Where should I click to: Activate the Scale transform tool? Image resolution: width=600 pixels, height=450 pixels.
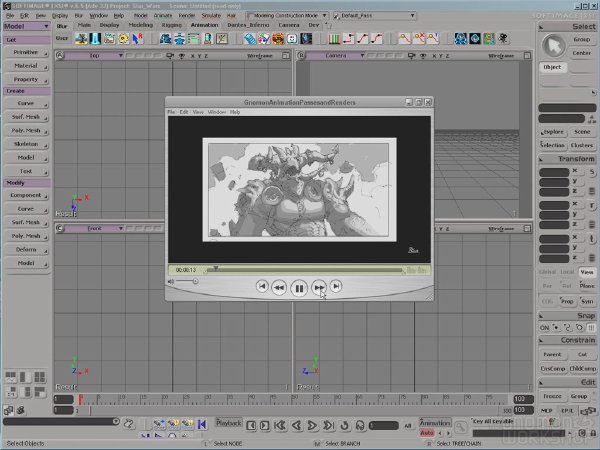click(592, 172)
